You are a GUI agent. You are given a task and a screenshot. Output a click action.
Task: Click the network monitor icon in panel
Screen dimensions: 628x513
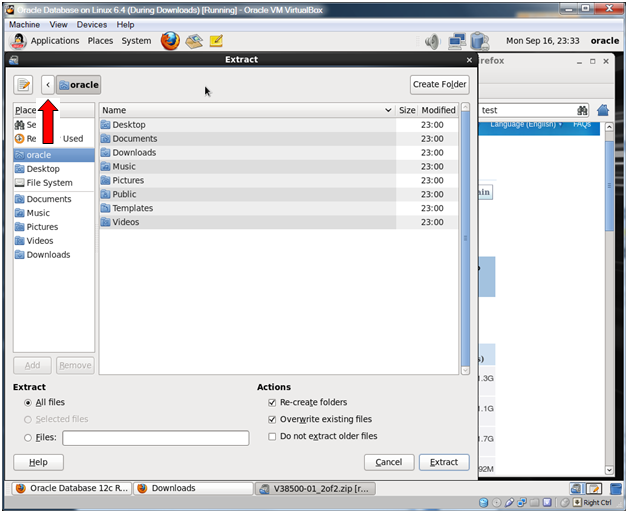click(x=457, y=42)
